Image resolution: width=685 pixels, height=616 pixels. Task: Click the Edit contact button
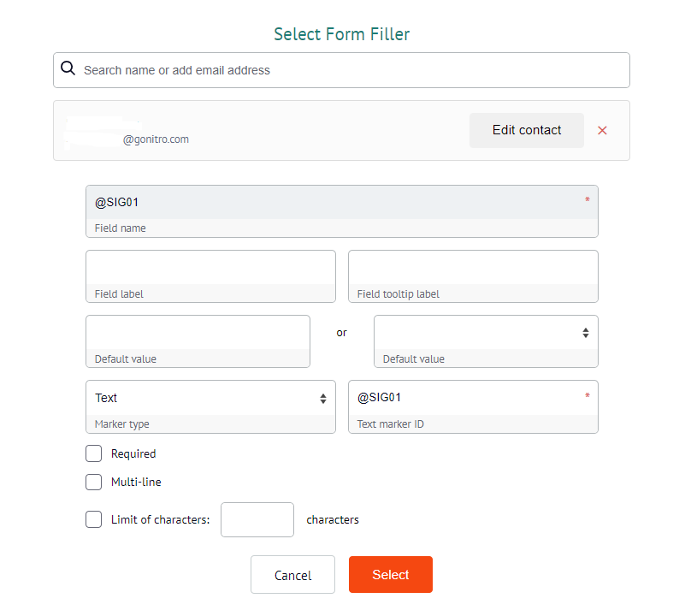[x=526, y=130]
